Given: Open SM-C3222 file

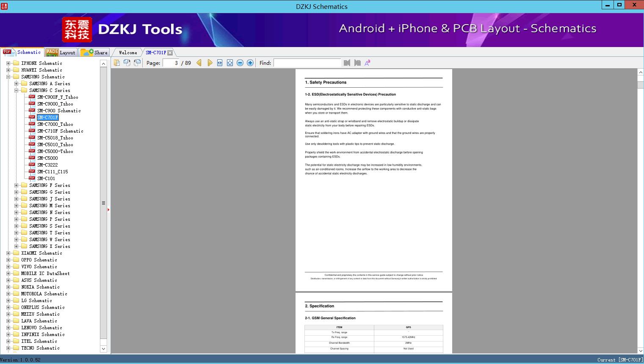Looking at the screenshot, I should point(47,165).
